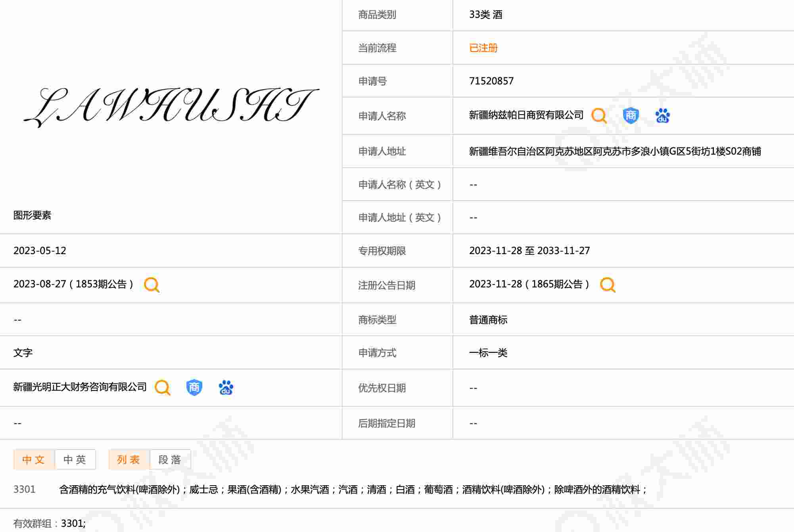794x532 pixels.
Task: Click search icon next to applicant name 新疆纳兹帕日商贸有限公司
Action: pyautogui.click(x=598, y=116)
